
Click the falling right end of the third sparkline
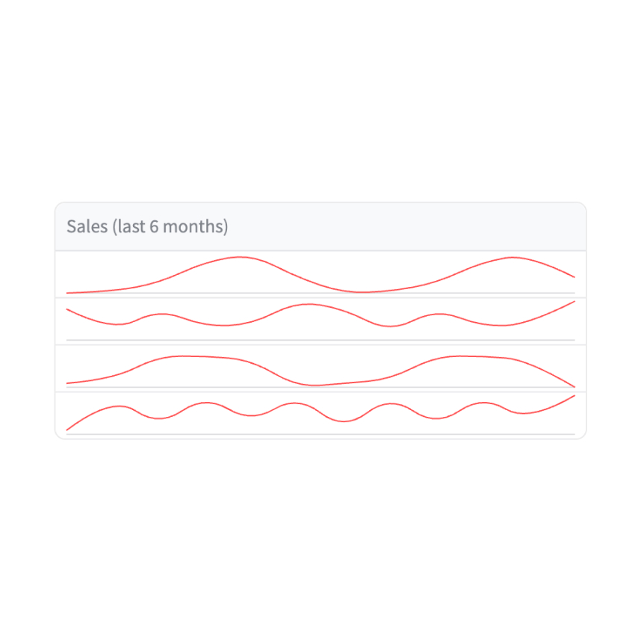click(573, 386)
